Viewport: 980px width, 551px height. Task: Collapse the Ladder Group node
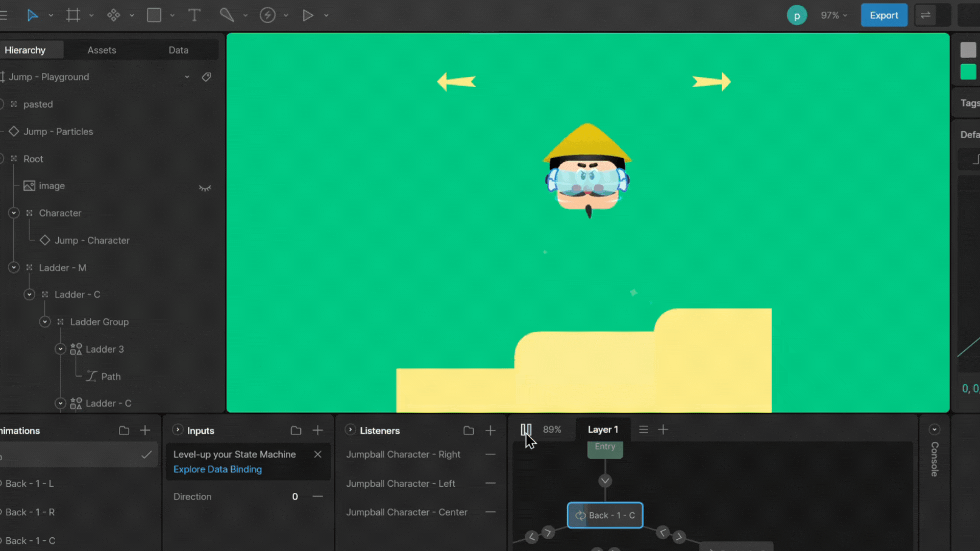pos(45,322)
